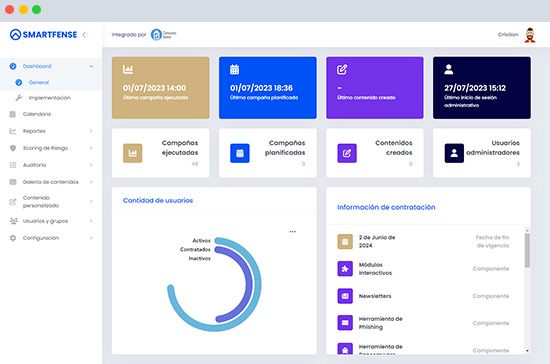Image resolution: width=550 pixels, height=364 pixels.
Task: Click the outer light-blue donut arc
Action: [x=258, y=285]
